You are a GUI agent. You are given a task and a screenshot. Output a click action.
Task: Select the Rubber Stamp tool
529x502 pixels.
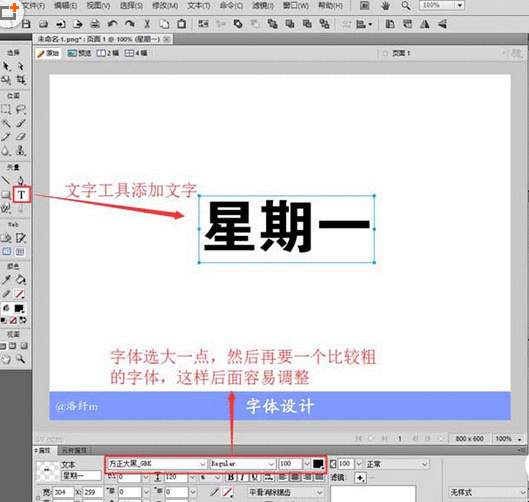tap(21, 150)
